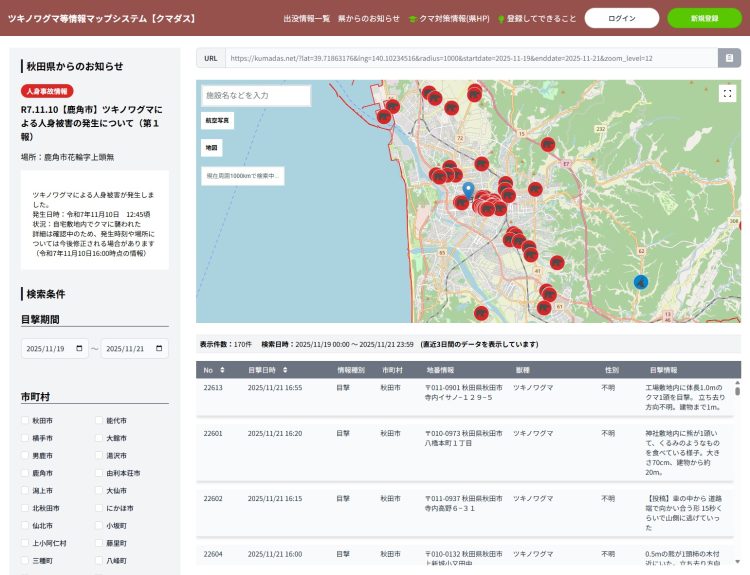The height and width of the screenshot is (575, 750).
Task: Click the green 新規登録 button
Action: click(704, 19)
